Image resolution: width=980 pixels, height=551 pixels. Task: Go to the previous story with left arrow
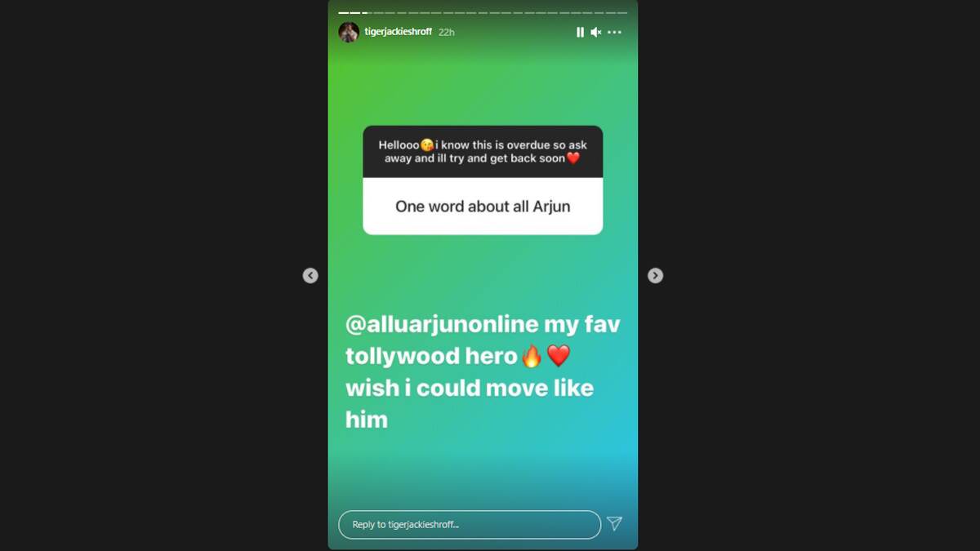310,276
